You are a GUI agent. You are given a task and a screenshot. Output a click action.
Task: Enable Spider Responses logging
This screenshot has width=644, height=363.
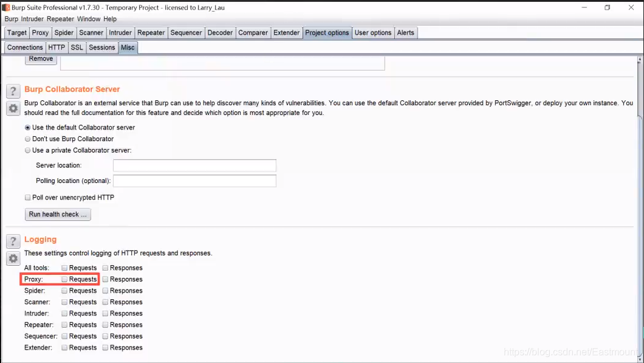(x=106, y=291)
